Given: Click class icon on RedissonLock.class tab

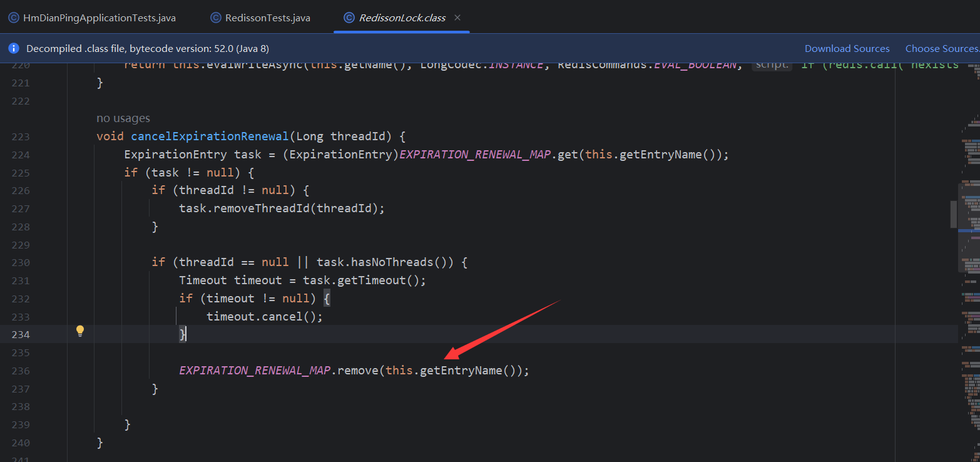Looking at the screenshot, I should pos(349,18).
